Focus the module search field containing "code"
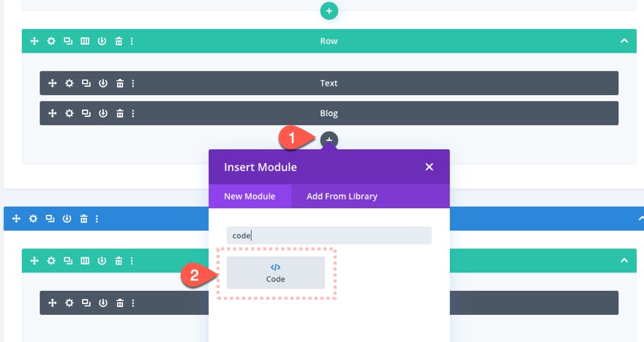The image size is (644, 342). tap(329, 235)
